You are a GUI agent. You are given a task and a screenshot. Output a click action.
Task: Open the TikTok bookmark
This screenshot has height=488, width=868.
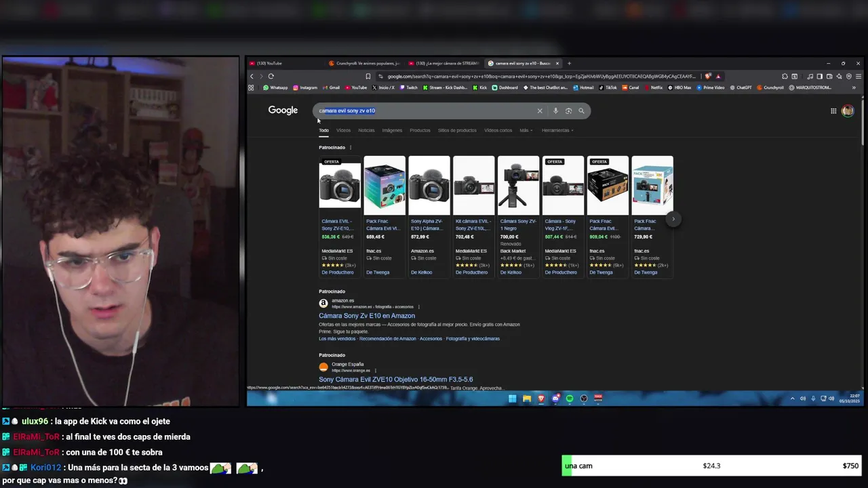[608, 87]
